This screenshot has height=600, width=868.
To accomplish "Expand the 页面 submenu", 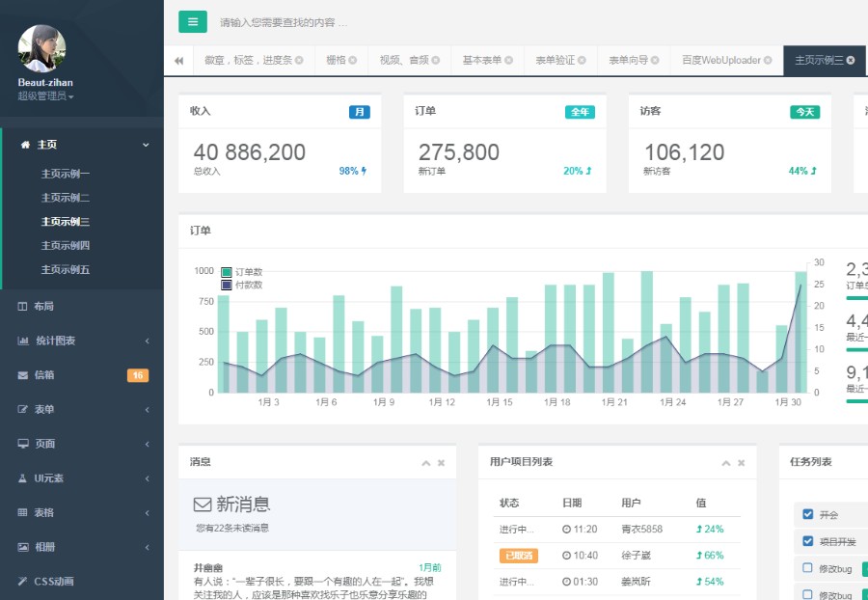I will point(147,444).
